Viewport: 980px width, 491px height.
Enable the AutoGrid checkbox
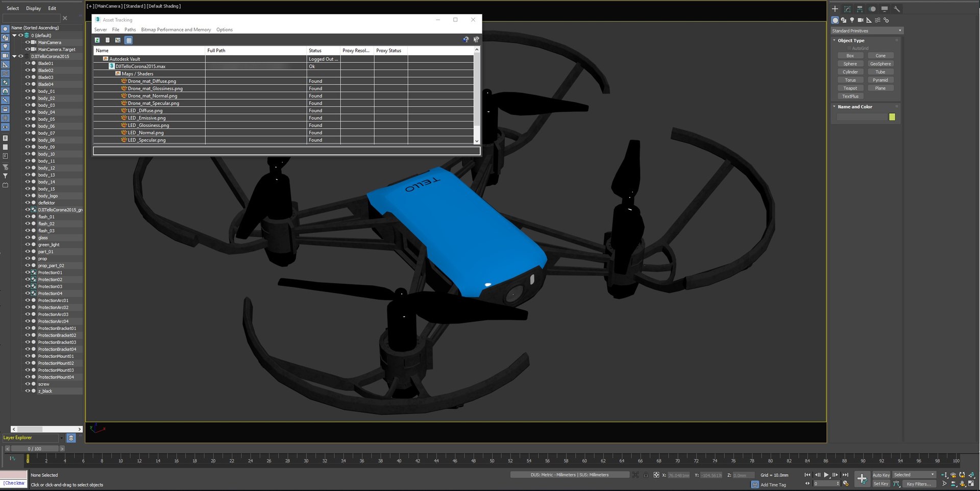point(849,48)
